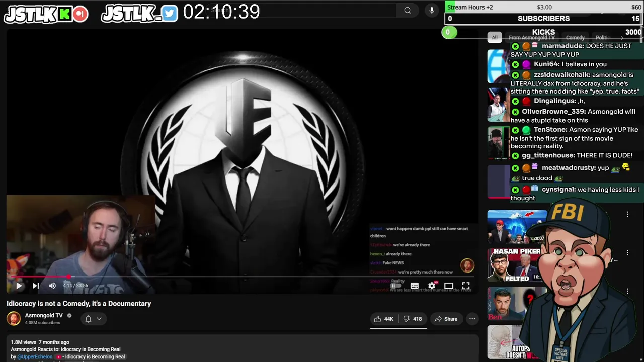Click the 1.8M views 7 months ago text
Screen dimensions: 644x362
40,342
